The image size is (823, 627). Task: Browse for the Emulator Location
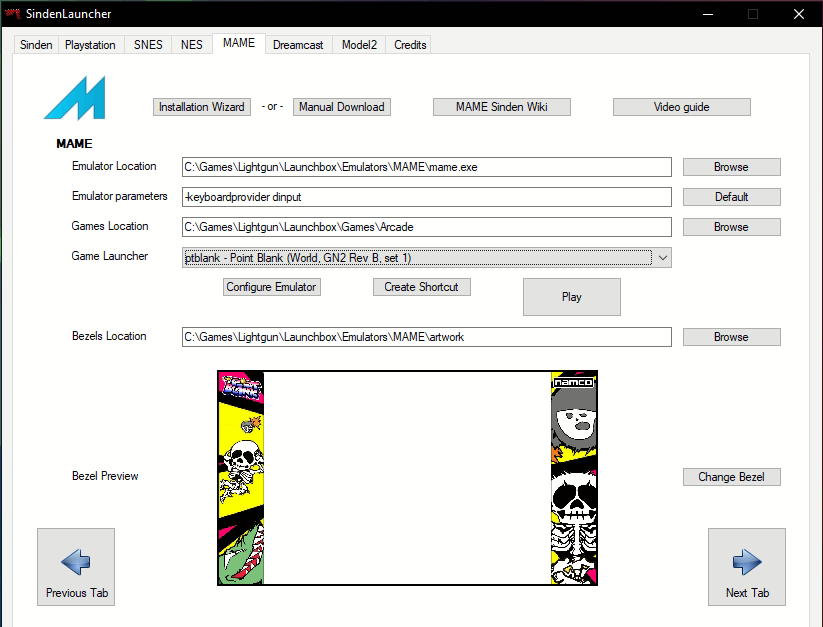pos(732,167)
